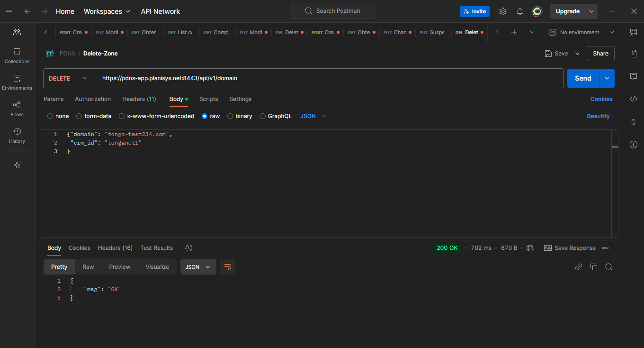Open the related requests icon
644x348 pixels.
[634, 122]
